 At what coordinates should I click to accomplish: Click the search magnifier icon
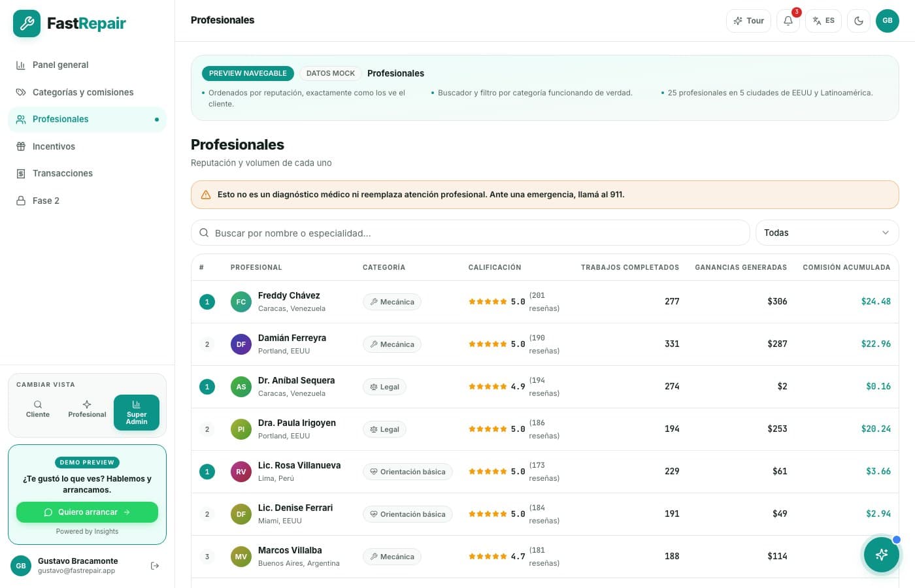pyautogui.click(x=204, y=233)
